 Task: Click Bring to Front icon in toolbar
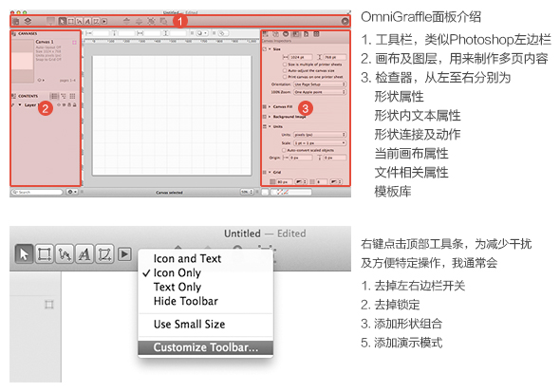(x=126, y=21)
